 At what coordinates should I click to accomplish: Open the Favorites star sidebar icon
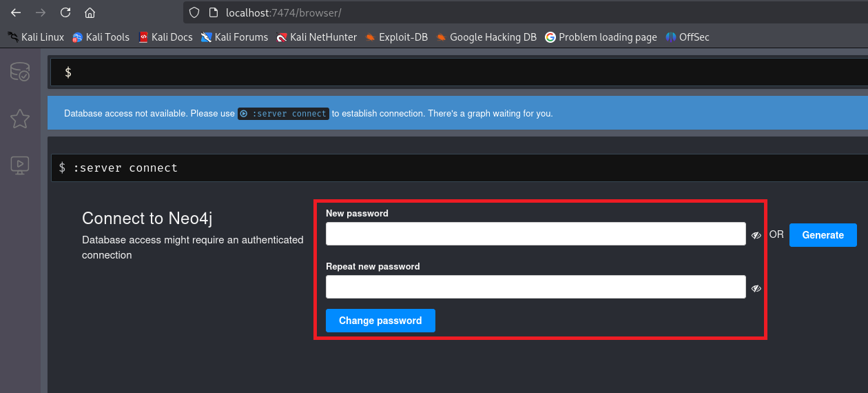click(x=19, y=119)
